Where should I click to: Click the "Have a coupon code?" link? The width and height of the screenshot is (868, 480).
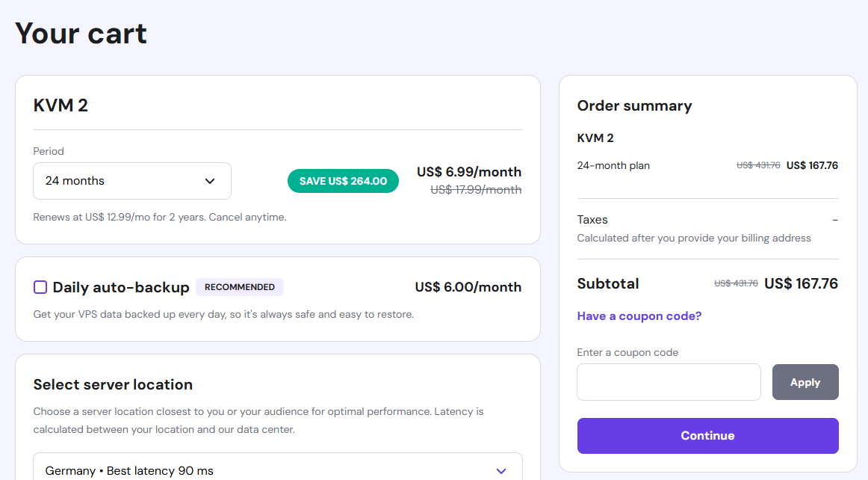(x=639, y=316)
